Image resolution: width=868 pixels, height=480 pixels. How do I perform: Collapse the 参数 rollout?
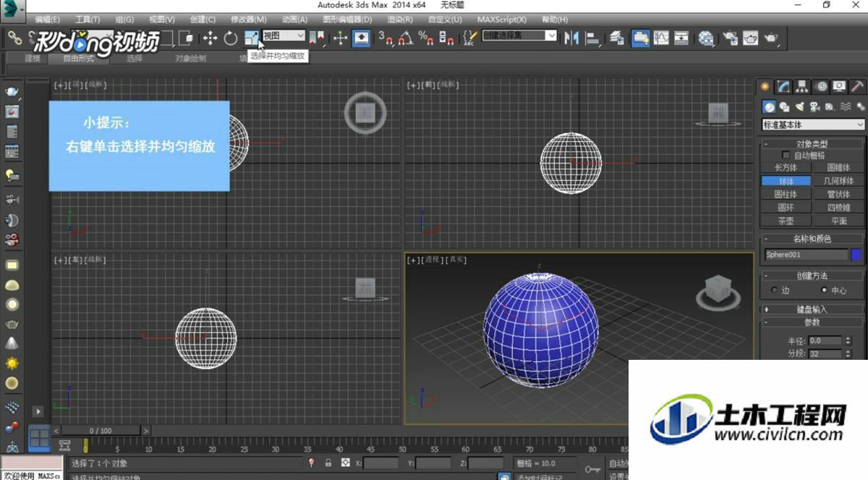[813, 322]
